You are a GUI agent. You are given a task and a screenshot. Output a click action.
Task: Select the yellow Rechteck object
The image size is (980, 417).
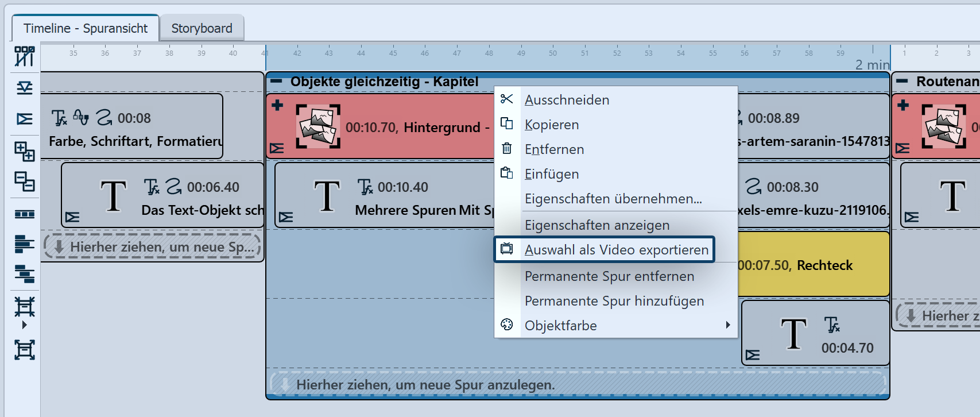pos(814,264)
